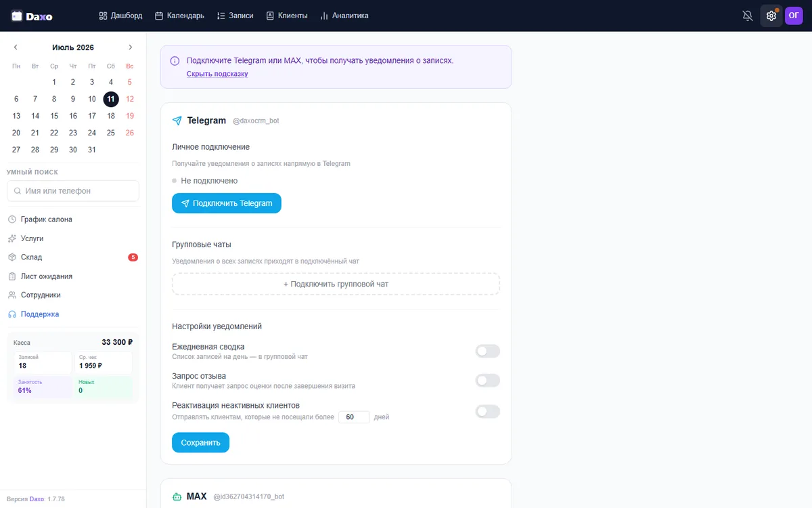The width and height of the screenshot is (812, 508).
Task: Click the info icon in the hint banner
Action: (175, 60)
